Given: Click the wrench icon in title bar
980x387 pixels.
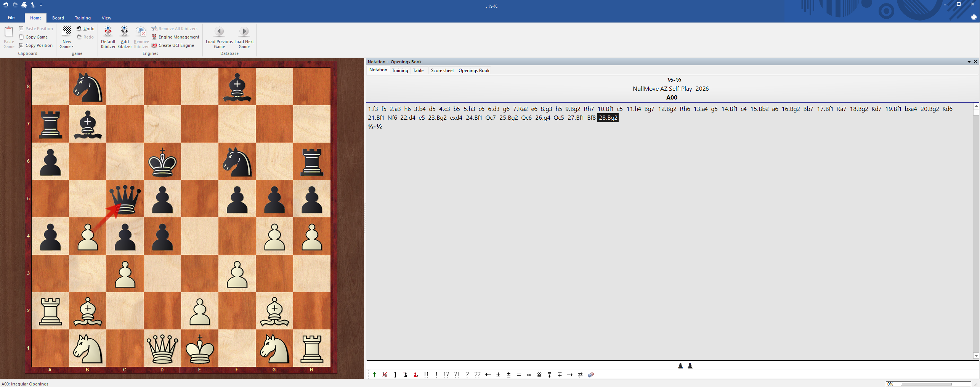Looking at the screenshot, I should coord(33,5).
